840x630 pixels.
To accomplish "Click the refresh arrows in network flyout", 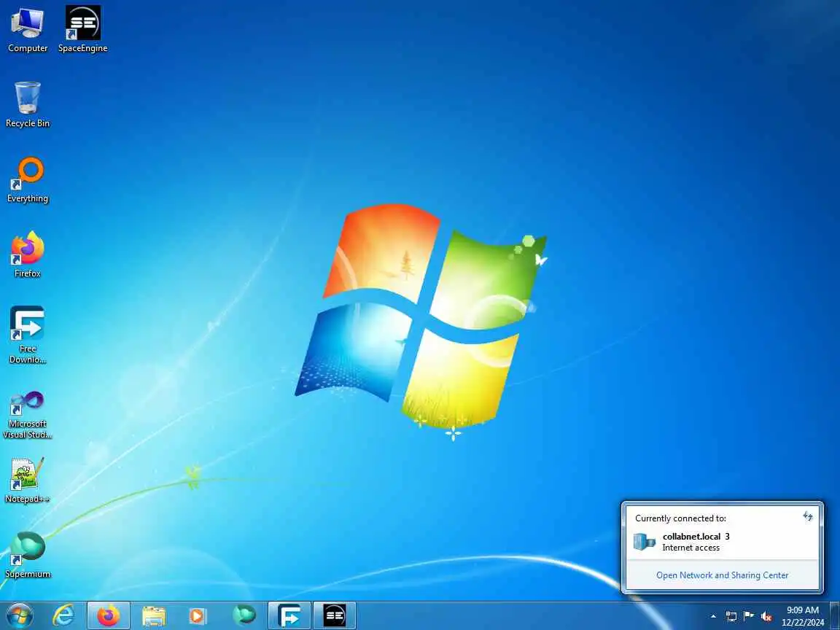I will [x=808, y=516].
